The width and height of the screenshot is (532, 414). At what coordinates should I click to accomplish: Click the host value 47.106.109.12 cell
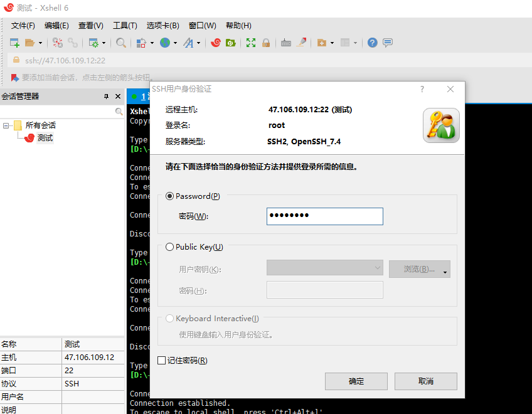pyautogui.click(x=93, y=358)
